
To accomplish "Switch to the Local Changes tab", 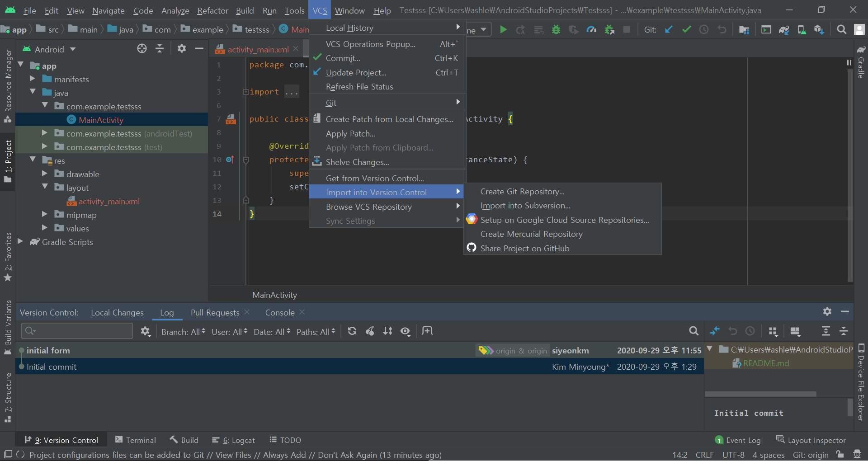I will (117, 312).
